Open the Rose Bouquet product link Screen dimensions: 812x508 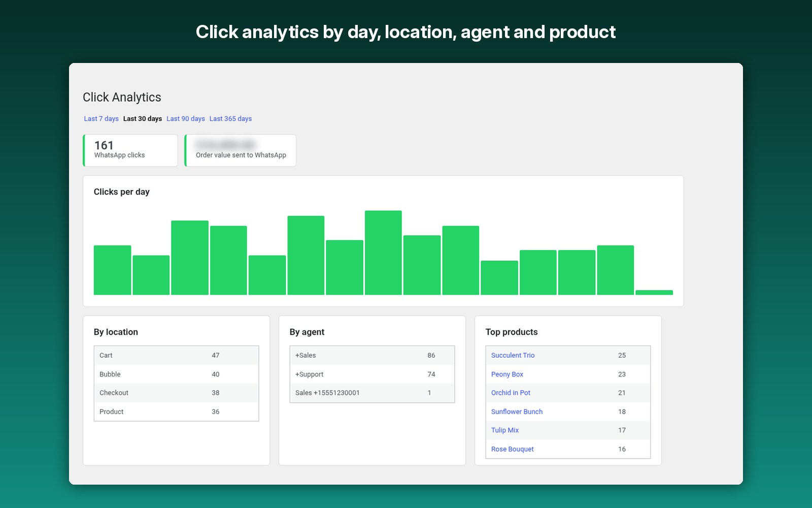click(x=512, y=449)
